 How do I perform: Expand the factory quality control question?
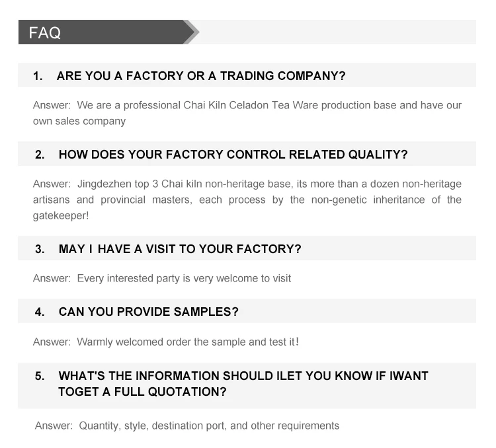233,155
